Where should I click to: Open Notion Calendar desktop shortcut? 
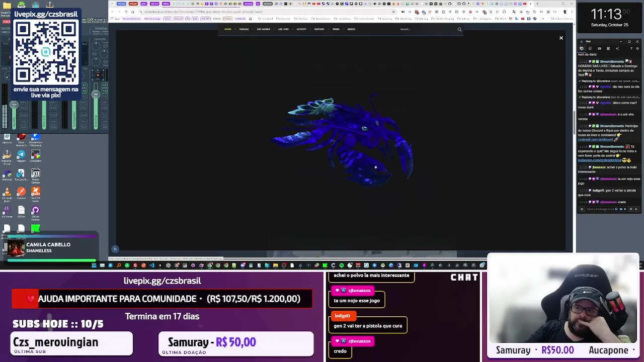point(35,175)
